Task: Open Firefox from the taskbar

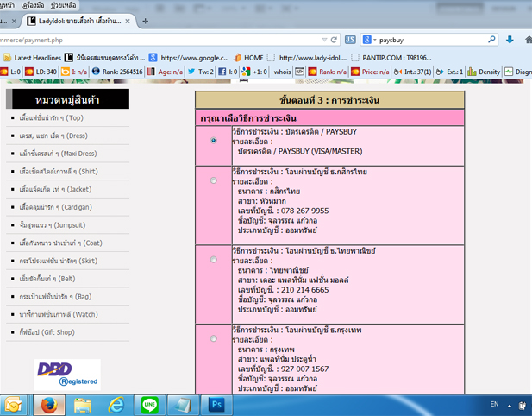Action: [49, 405]
